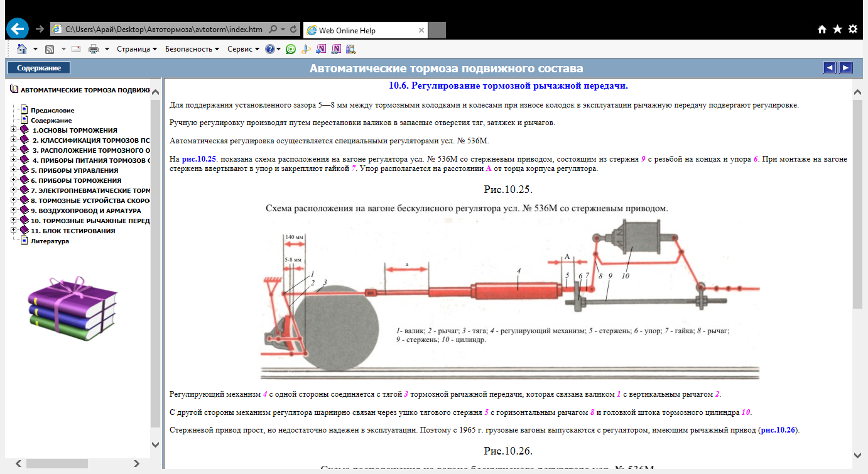Print the page with printer icon

pos(94,48)
